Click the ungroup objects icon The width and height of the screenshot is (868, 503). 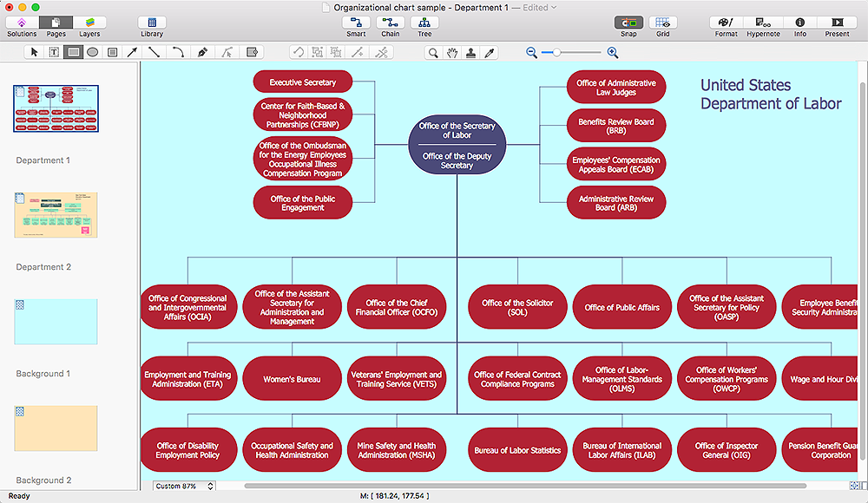(x=336, y=53)
